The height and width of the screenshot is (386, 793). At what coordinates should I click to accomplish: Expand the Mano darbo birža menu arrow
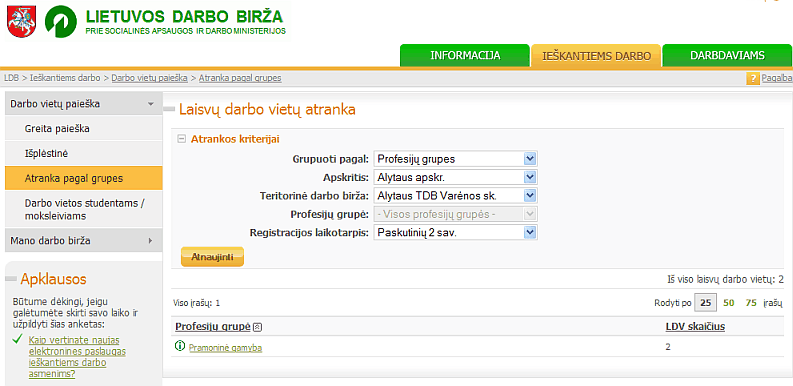[x=150, y=241]
